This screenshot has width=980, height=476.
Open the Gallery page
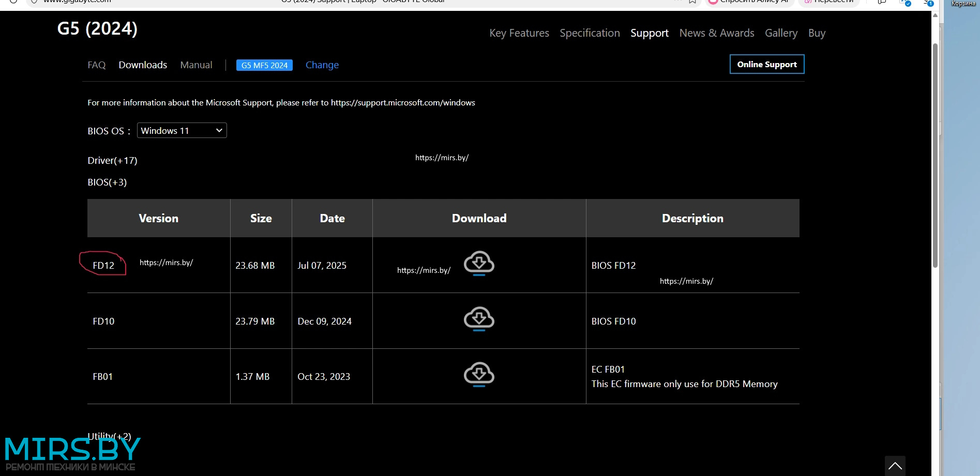[x=781, y=33]
